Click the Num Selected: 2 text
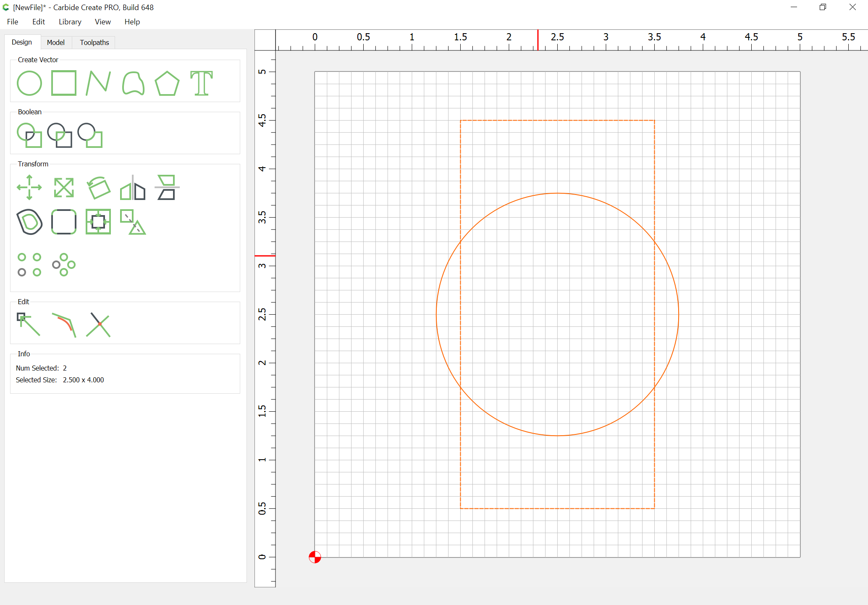Viewport: 868px width, 605px height. [41, 368]
